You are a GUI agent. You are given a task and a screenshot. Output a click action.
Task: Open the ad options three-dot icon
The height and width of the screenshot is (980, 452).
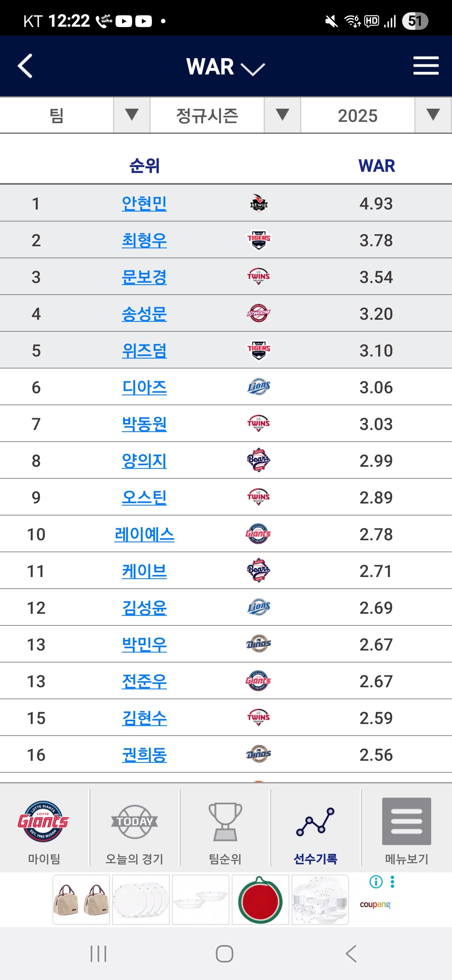[x=392, y=881]
